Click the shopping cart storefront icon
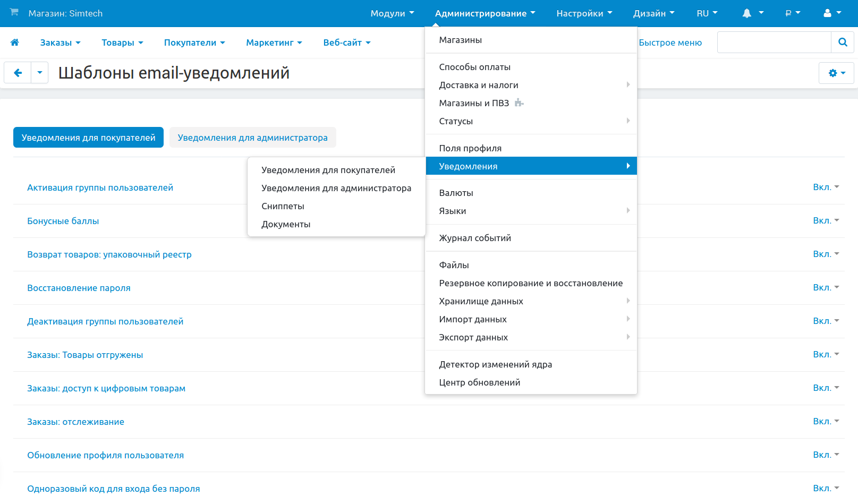Screen dimensions: 858x504 (14, 12)
